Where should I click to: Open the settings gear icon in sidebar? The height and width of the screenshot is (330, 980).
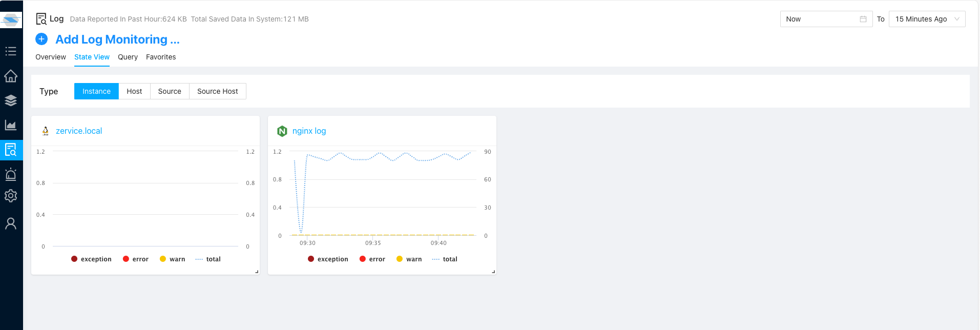click(11, 196)
